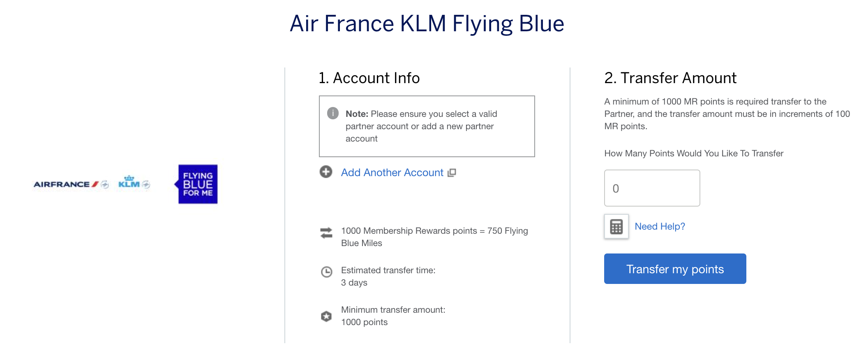Click the Flying Blue For Me logo
This screenshot has height=358, width=868.
tap(197, 184)
